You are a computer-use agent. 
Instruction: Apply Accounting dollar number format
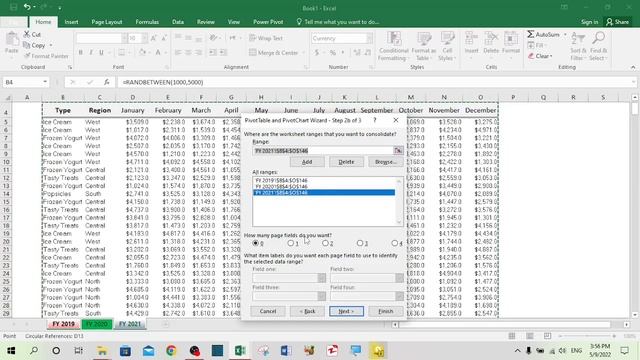point(317,53)
